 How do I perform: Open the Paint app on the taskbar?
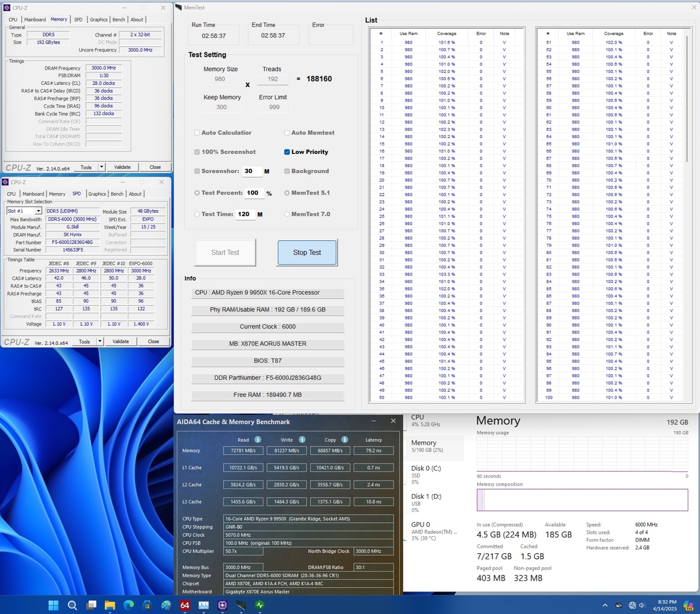point(166,605)
